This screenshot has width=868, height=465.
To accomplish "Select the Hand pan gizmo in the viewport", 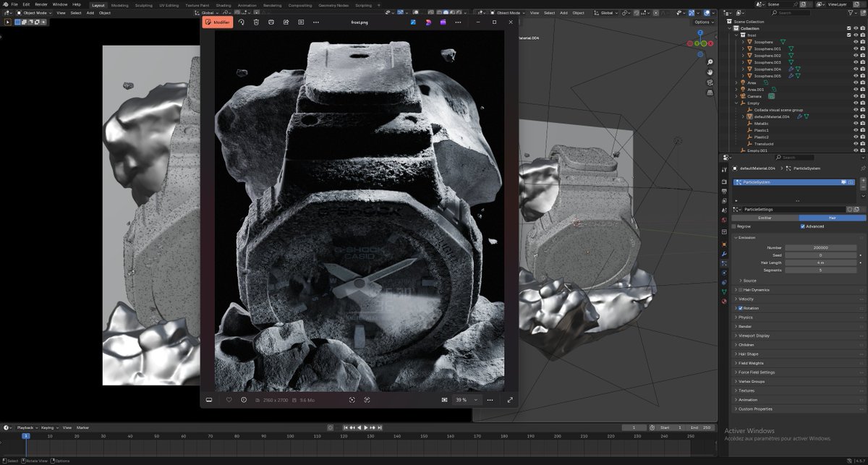I will tap(710, 72).
